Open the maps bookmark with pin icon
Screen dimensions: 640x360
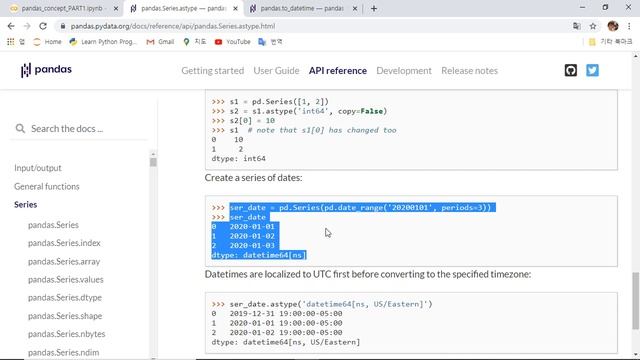coord(195,42)
